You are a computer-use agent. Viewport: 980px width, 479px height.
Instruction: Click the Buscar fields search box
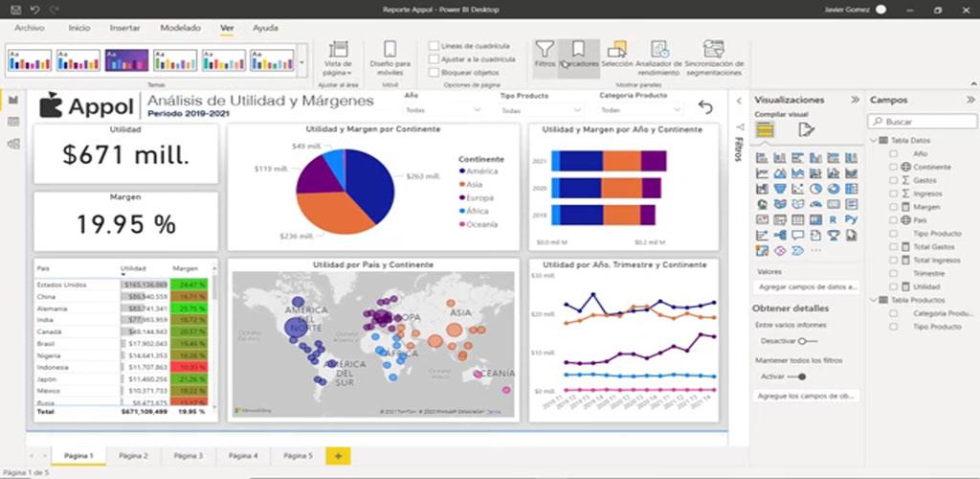(923, 122)
